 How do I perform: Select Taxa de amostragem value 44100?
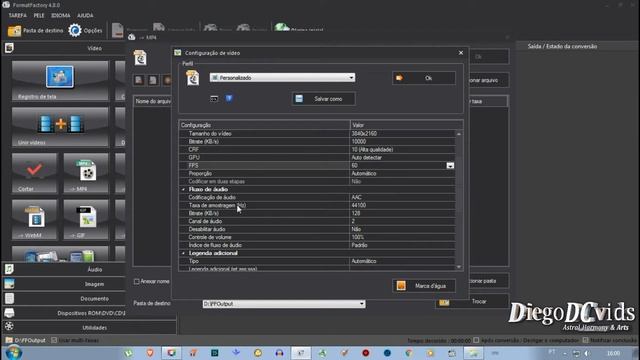(402, 205)
